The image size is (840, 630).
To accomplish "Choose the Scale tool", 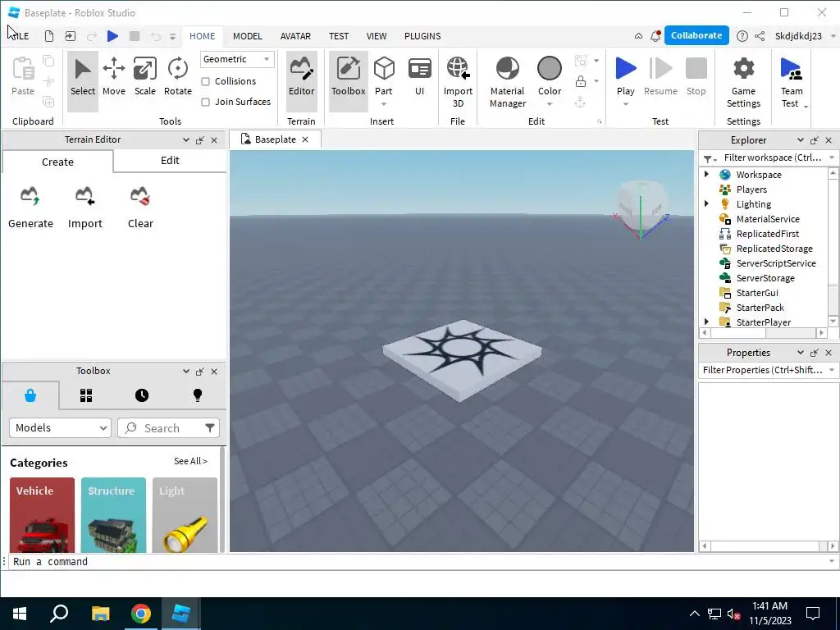I will tap(144, 78).
